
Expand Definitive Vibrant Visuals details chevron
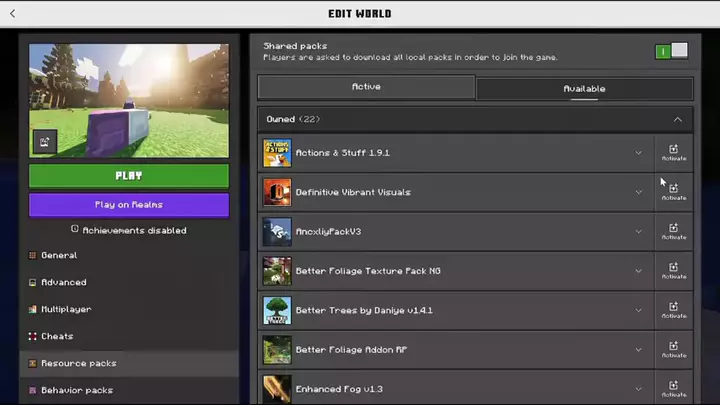pos(638,192)
